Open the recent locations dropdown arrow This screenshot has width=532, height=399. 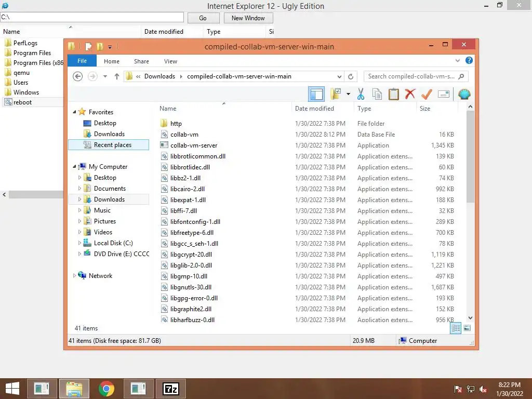pos(105,76)
